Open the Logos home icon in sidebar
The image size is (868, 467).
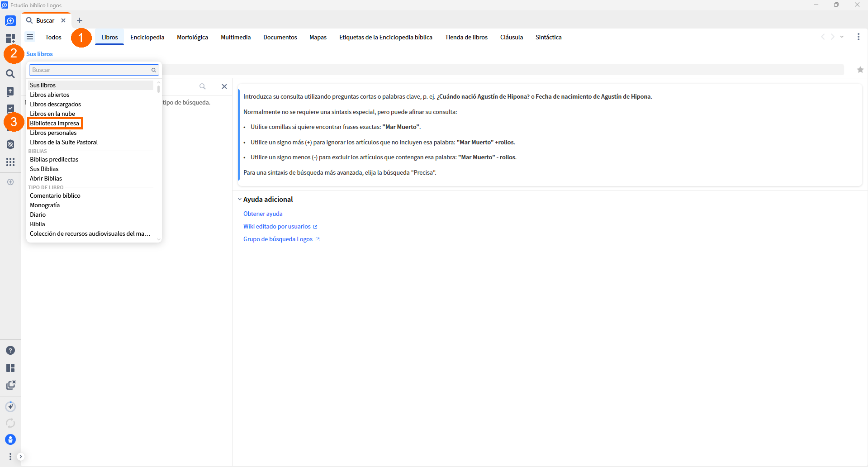pos(10,21)
